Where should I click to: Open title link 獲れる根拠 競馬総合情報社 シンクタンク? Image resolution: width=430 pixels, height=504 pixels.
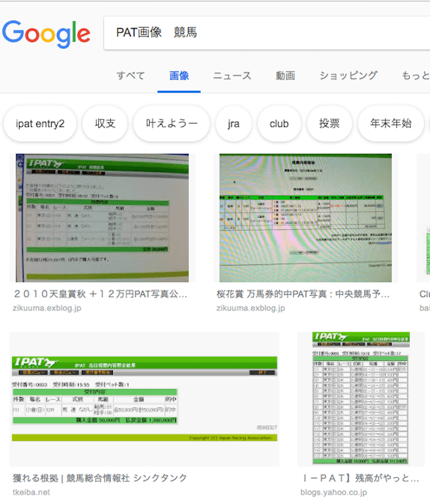pyautogui.click(x=100, y=478)
